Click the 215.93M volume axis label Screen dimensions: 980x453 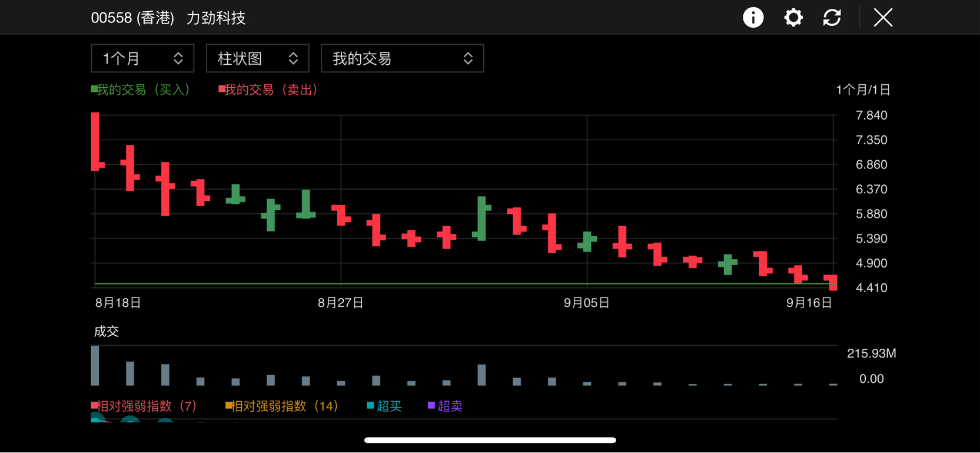click(x=872, y=353)
